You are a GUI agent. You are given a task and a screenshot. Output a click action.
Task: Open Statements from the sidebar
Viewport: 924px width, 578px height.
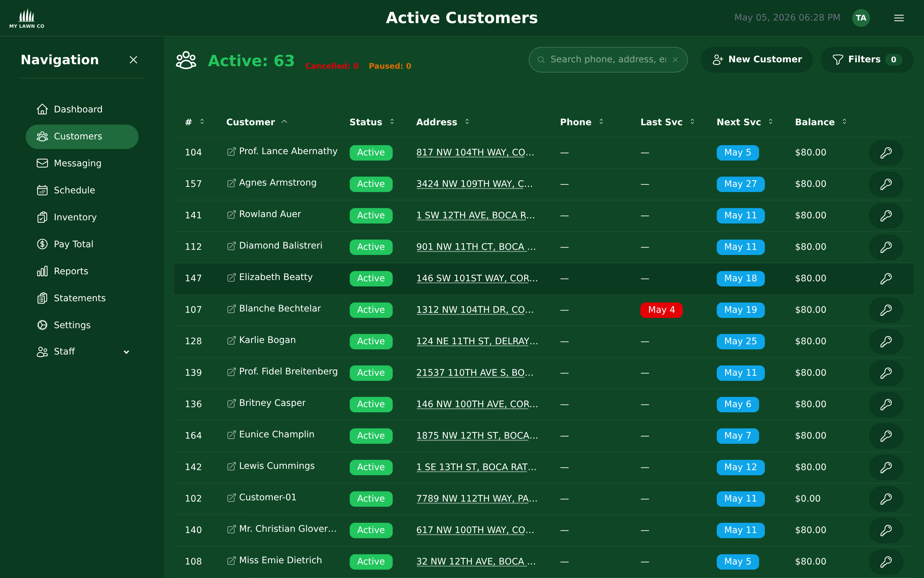click(82, 298)
